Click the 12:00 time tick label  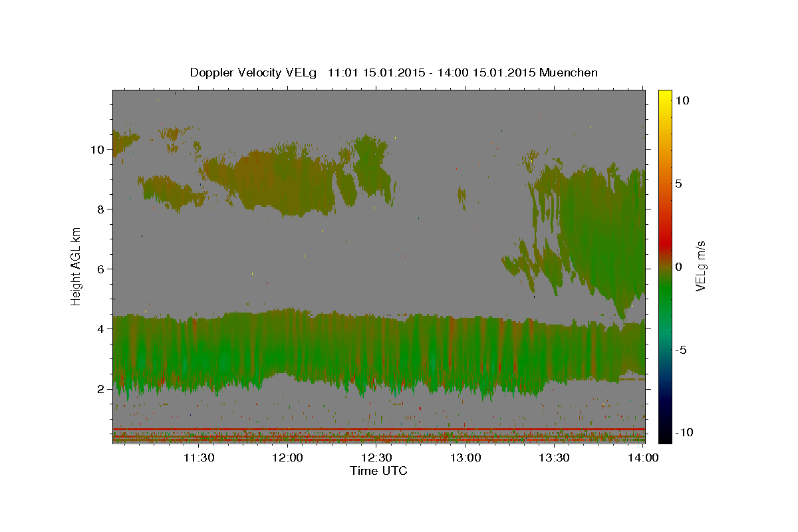coord(288,458)
